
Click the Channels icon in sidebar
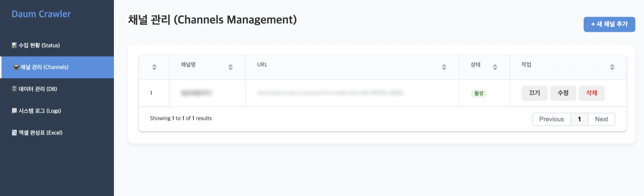(x=16, y=67)
